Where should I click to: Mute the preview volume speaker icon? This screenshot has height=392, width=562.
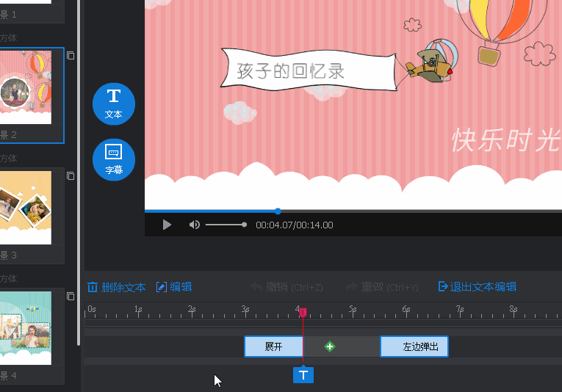coord(194,225)
